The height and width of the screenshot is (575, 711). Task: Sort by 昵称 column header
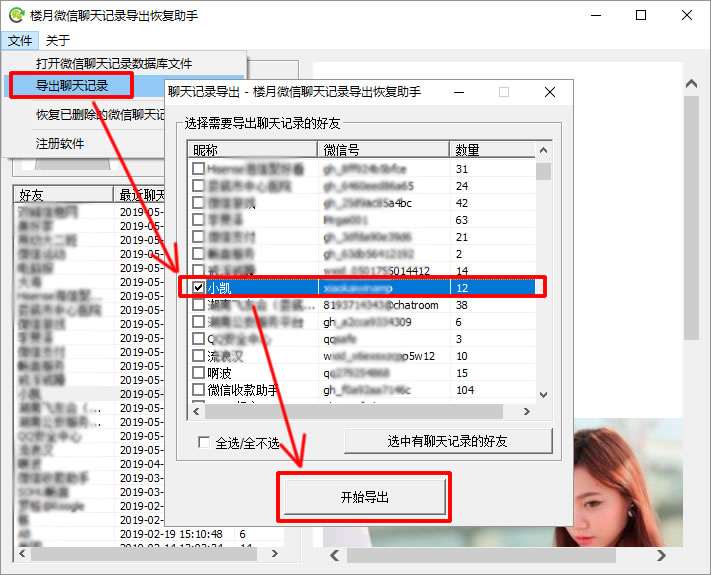click(x=252, y=150)
